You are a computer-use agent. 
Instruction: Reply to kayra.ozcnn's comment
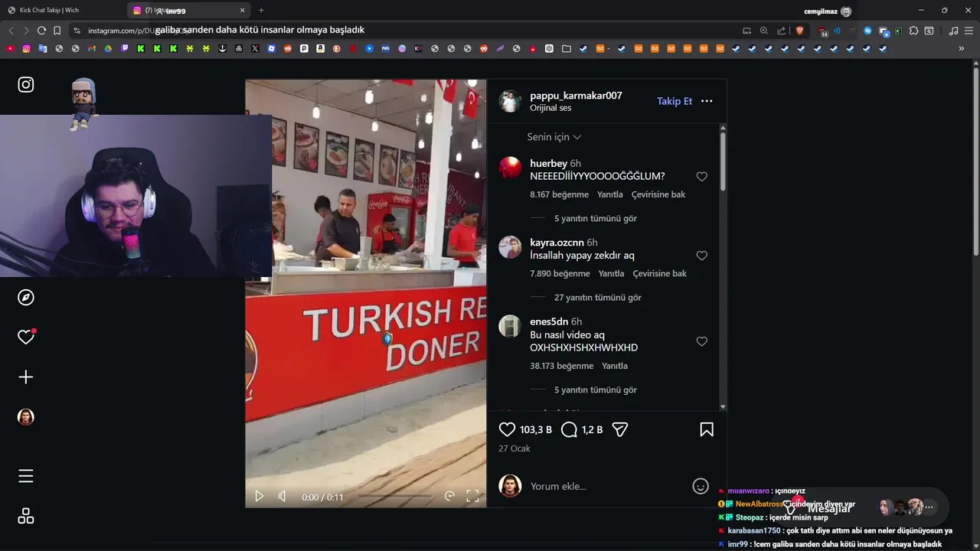click(611, 273)
